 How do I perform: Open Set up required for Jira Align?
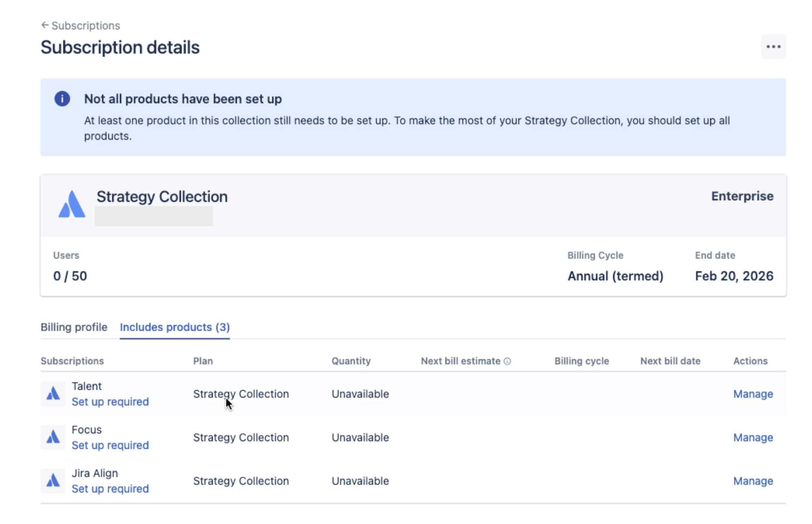coord(110,489)
